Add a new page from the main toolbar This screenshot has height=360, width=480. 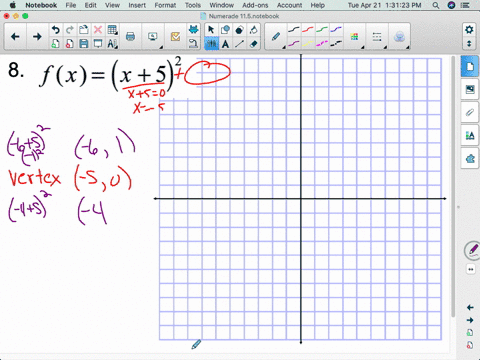(x=55, y=44)
